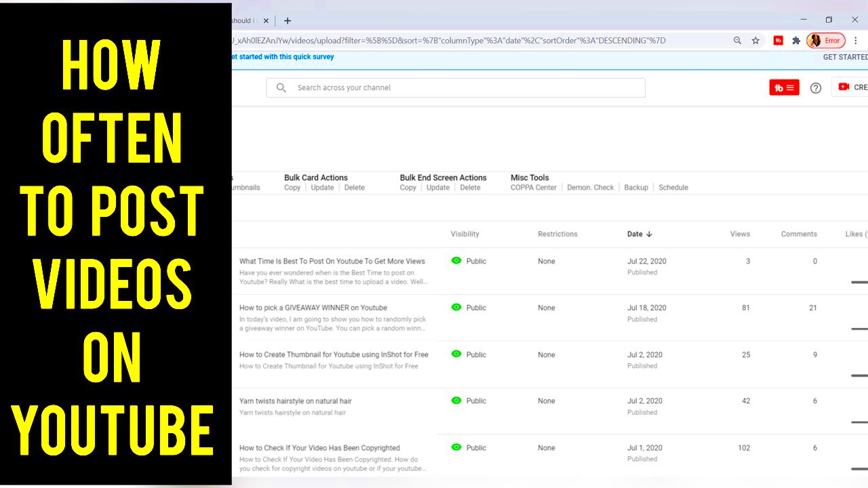Click the profile Error button
This screenshot has height=488, width=868.
coord(826,41)
